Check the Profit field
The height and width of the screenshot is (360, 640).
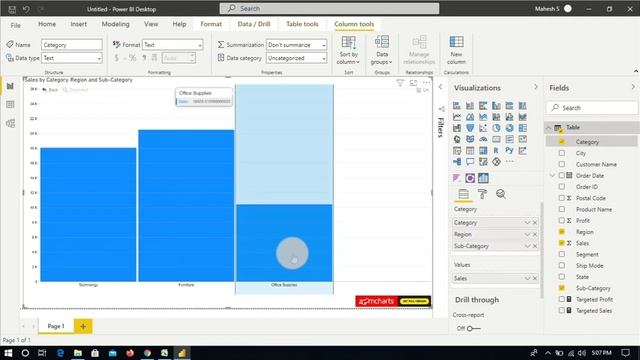point(562,220)
